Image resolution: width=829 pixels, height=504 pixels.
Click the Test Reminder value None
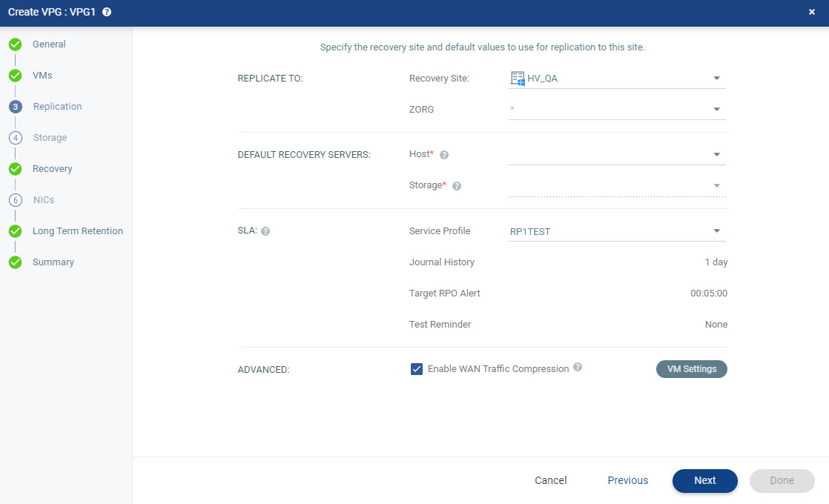(716, 325)
